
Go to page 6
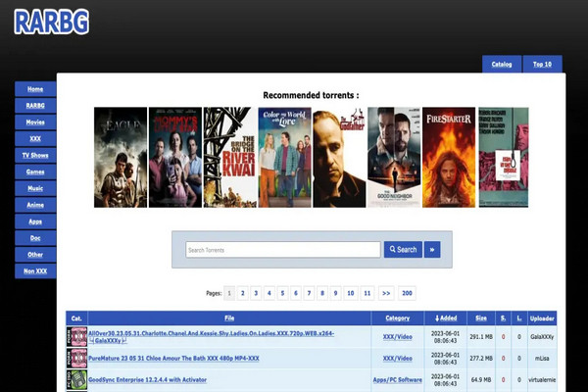click(296, 293)
